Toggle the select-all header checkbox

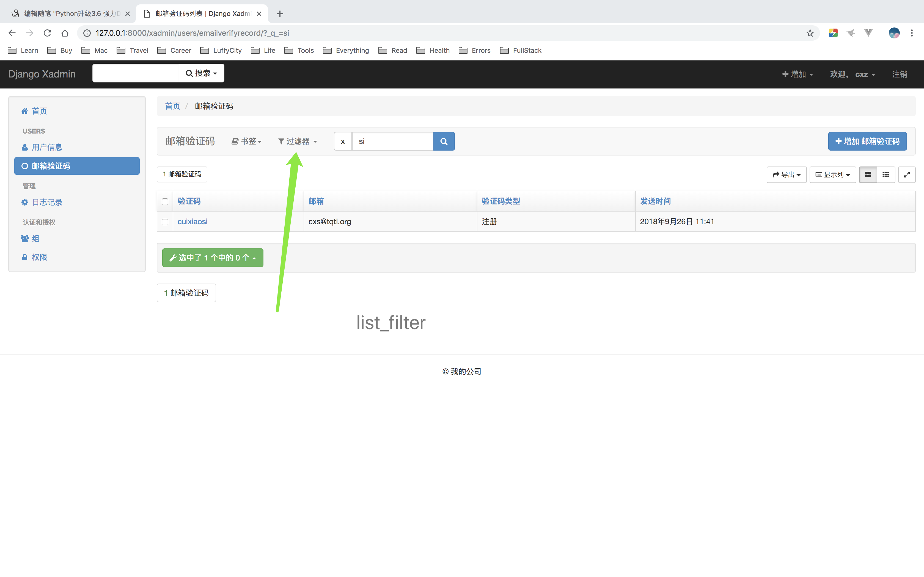[x=165, y=201]
